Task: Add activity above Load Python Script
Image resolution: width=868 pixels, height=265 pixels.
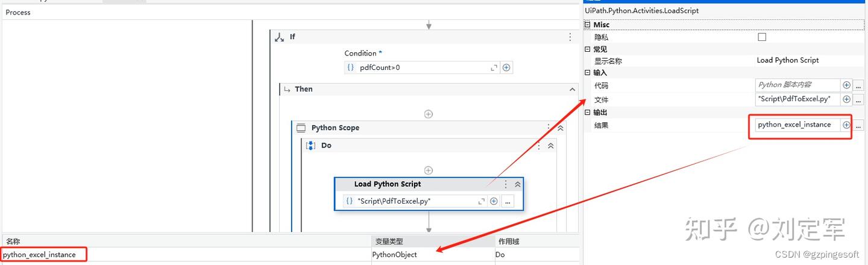Action: (x=429, y=170)
